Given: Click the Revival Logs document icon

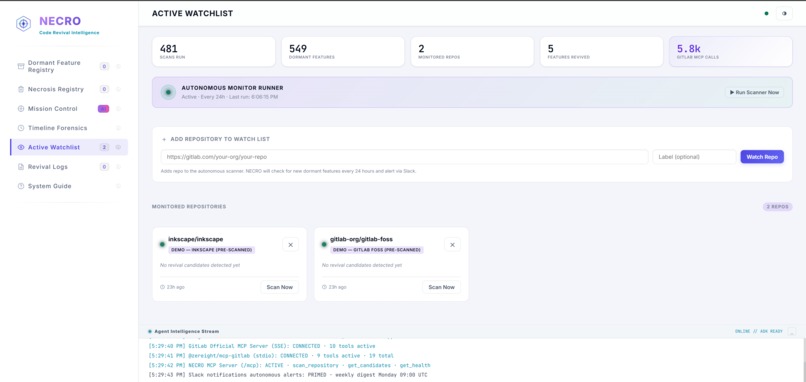Looking at the screenshot, I should tap(21, 167).
